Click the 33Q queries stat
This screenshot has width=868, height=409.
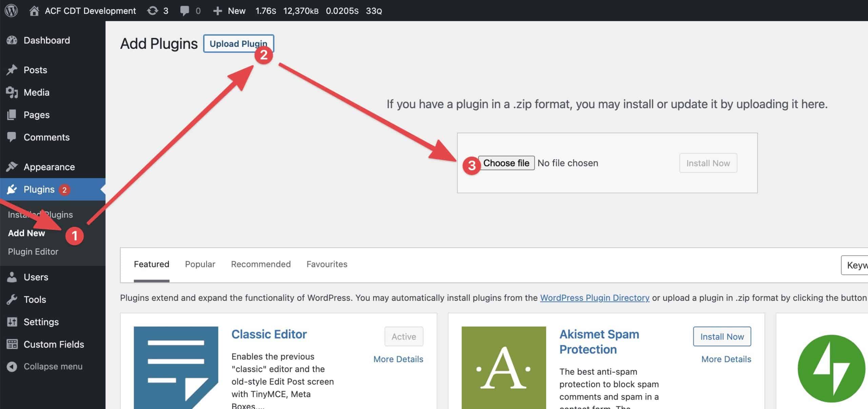point(374,11)
